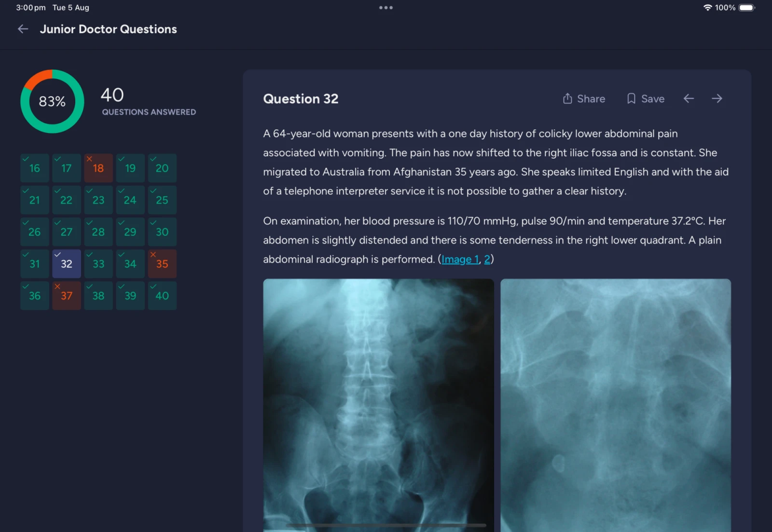Viewport: 772px width, 532px height.
Task: Select currently highlighted question 32 tile
Action: [x=67, y=263]
